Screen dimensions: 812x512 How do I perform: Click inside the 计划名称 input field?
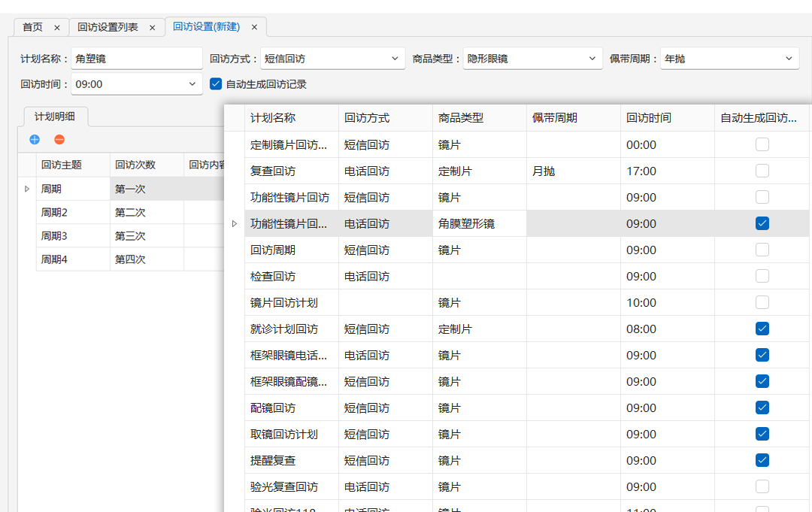(x=135, y=58)
